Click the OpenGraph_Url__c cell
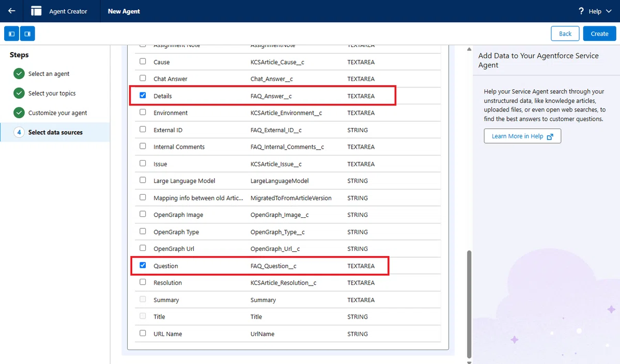Viewport: 620px width, 364px height. (275, 249)
